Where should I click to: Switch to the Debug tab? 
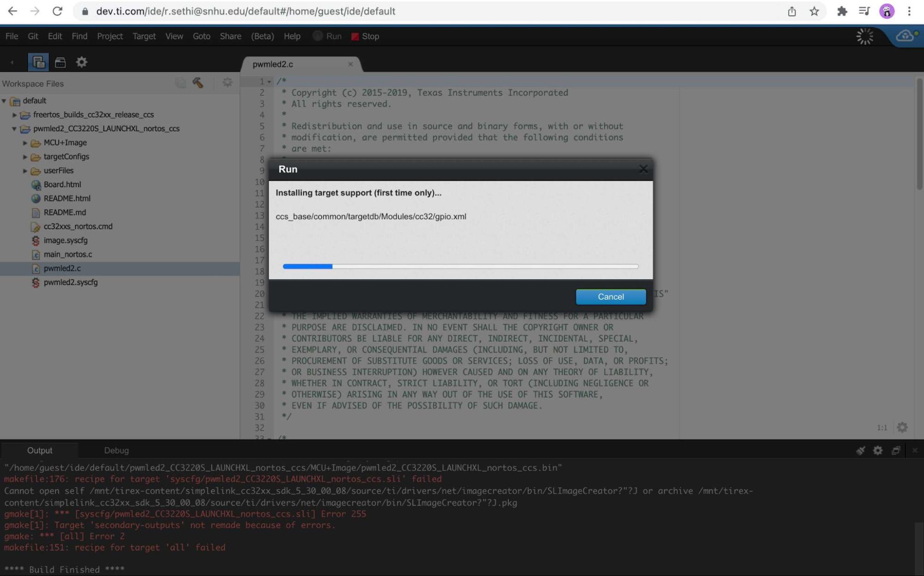116,450
